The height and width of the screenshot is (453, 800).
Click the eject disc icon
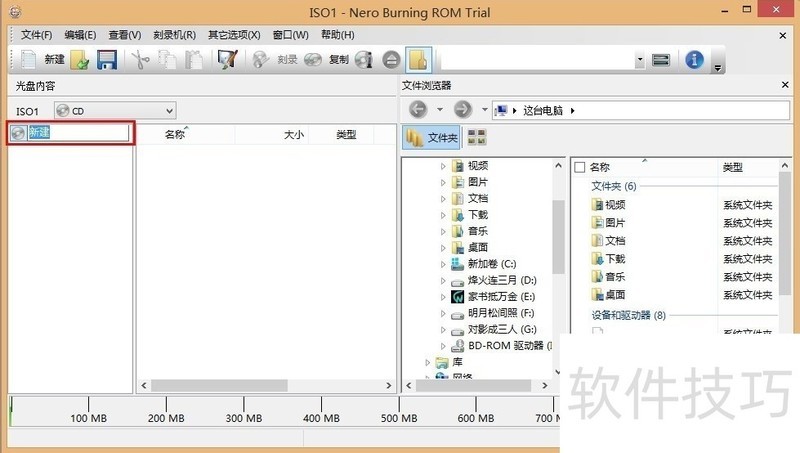click(391, 60)
